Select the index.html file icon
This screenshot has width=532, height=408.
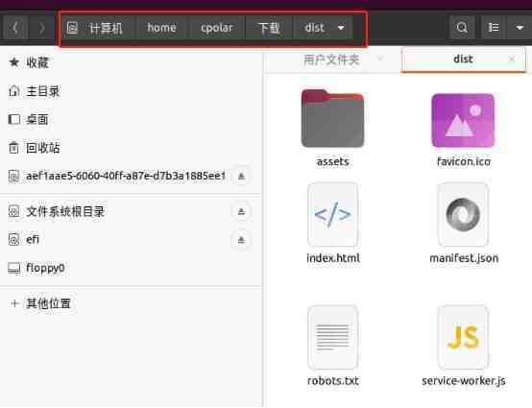click(332, 215)
